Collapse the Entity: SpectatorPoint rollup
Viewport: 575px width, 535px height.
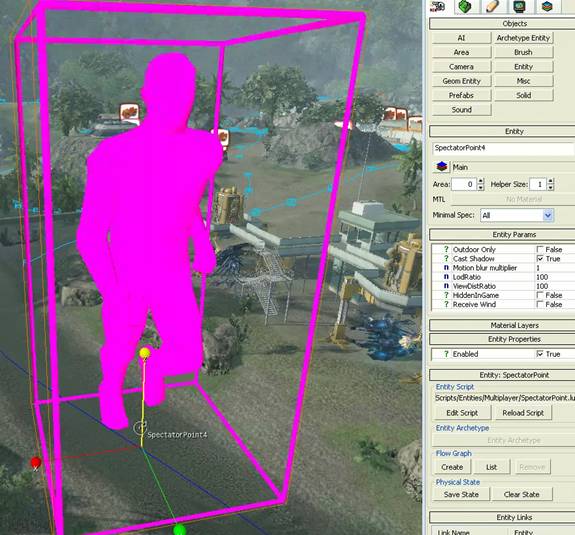pyautogui.click(x=502, y=375)
